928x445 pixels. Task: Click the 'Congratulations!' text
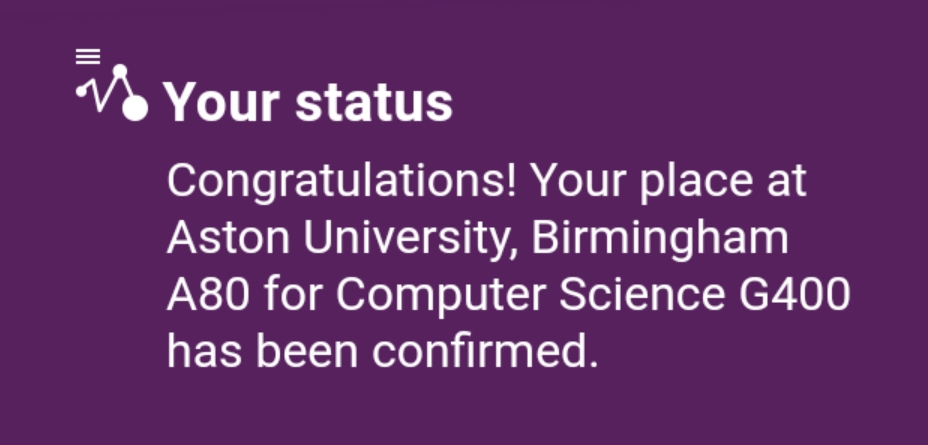343,183
